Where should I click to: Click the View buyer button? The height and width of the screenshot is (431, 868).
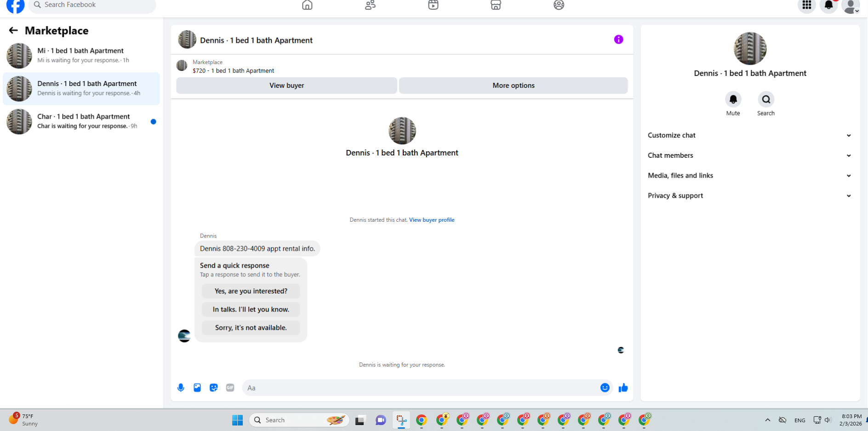(x=286, y=86)
